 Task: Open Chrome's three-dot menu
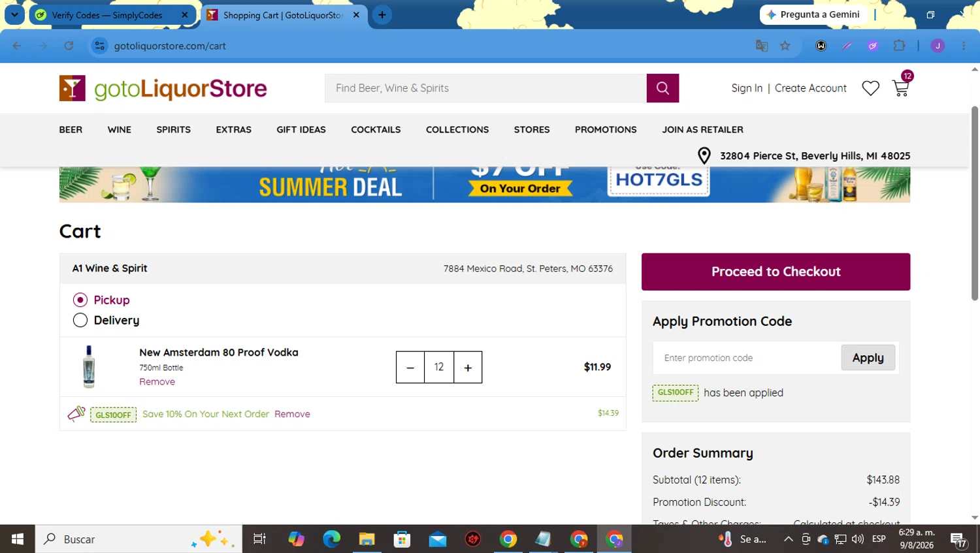coord(964,46)
